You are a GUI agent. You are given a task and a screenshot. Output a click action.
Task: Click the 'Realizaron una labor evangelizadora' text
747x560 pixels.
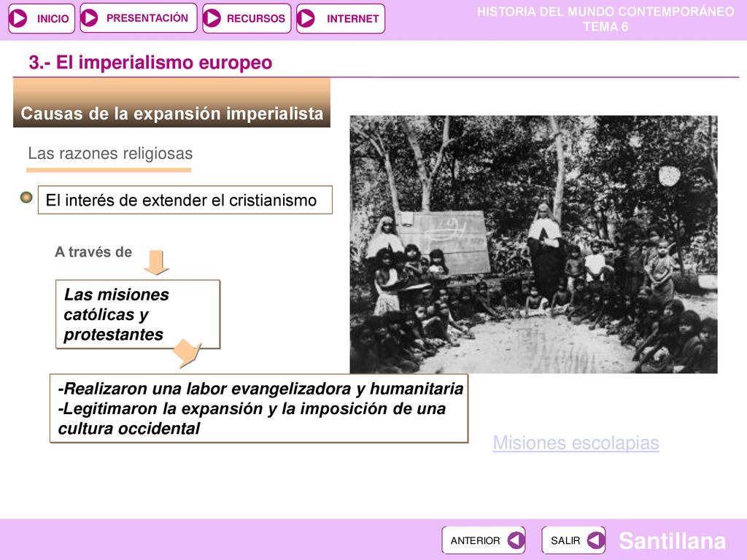click(x=260, y=389)
